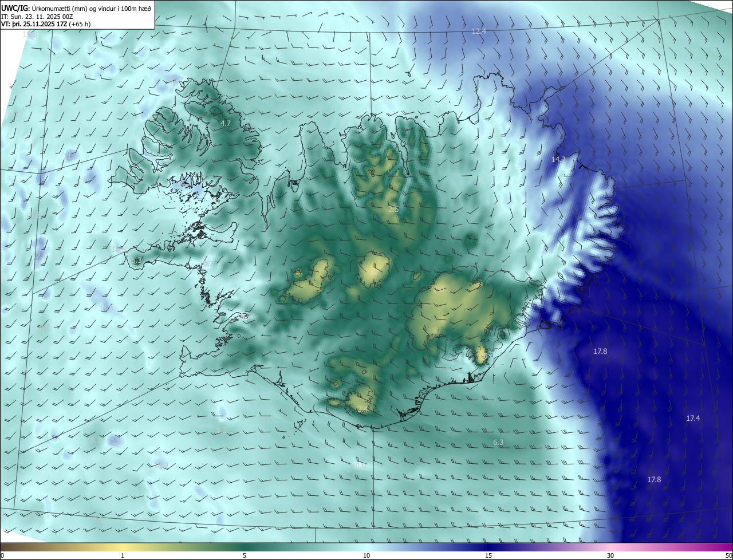
Task: Click the 4.7 value label
Action: [226, 123]
